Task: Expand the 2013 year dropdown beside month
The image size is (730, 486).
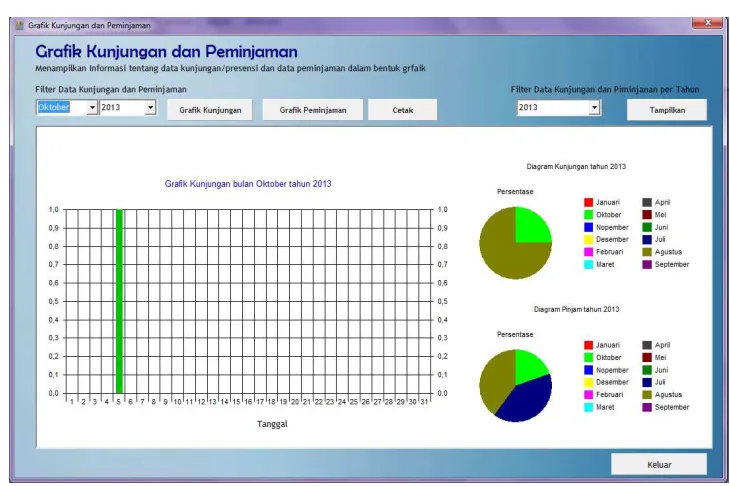Action: point(150,108)
